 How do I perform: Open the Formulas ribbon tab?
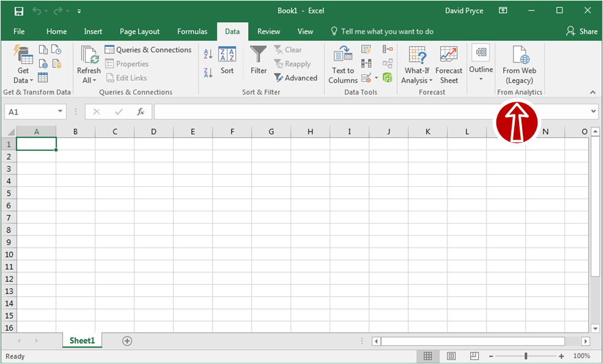click(192, 31)
